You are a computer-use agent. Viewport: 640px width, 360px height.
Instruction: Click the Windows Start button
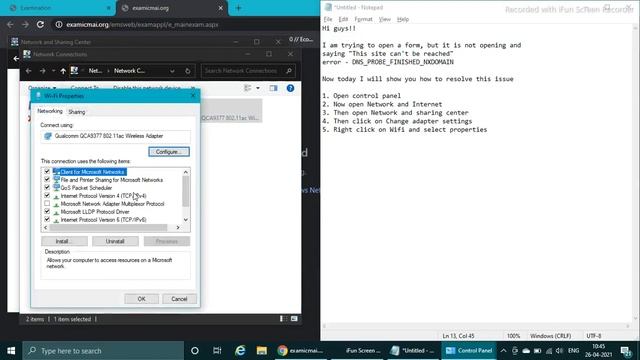11,351
